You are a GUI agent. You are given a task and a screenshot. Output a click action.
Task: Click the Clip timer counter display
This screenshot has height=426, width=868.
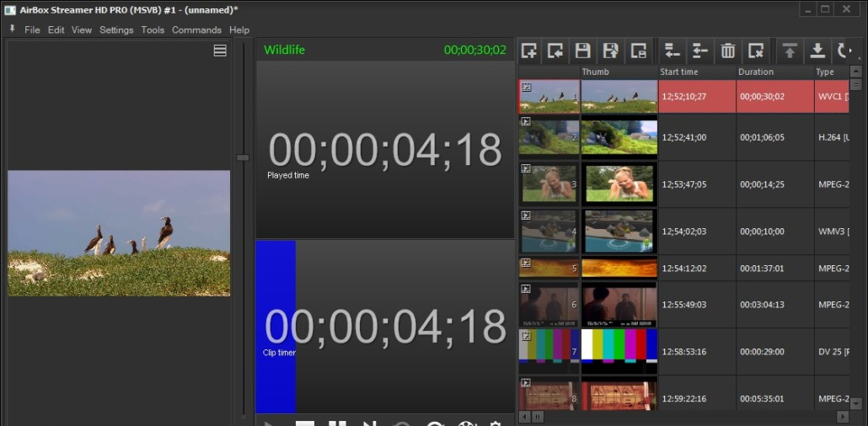385,327
